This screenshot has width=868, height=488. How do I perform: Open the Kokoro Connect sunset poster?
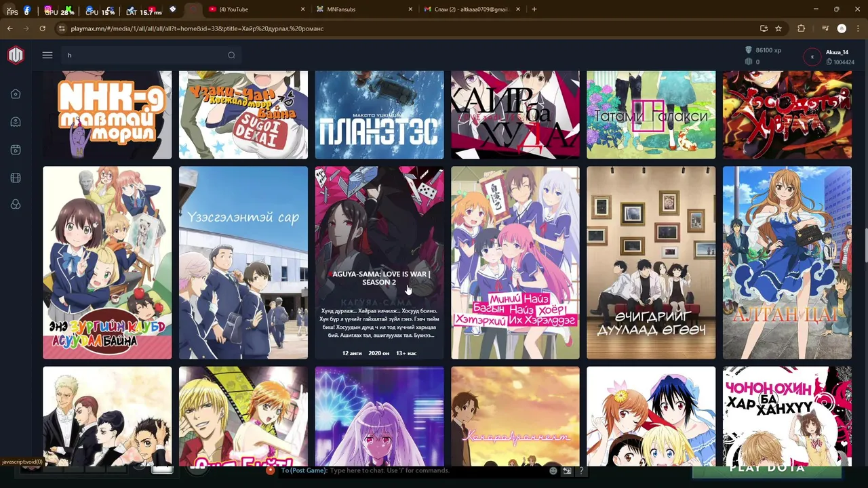pyautogui.click(x=515, y=416)
